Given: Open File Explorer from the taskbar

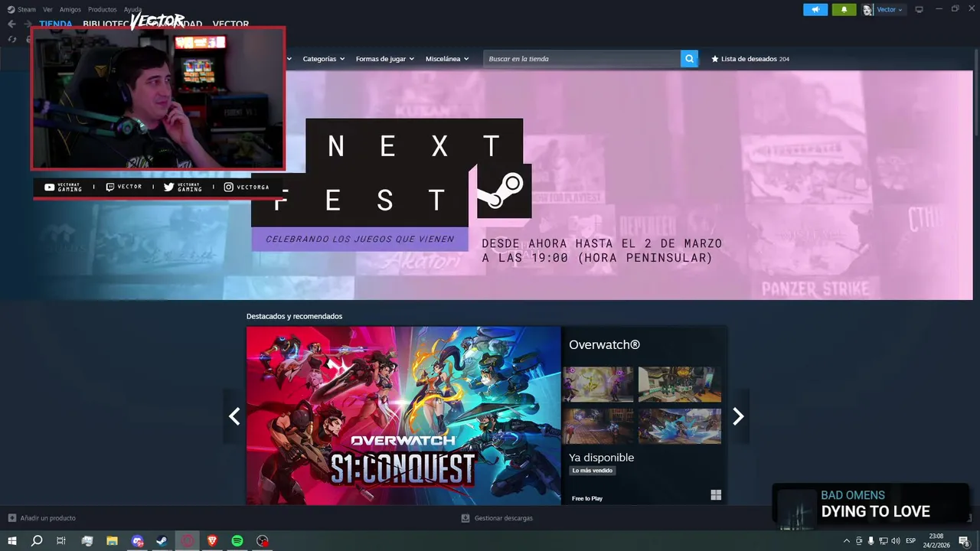Looking at the screenshot, I should pyautogui.click(x=112, y=541).
